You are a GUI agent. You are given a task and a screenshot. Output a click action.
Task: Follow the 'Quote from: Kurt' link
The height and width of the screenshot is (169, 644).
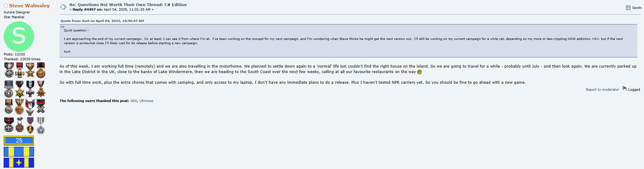[x=102, y=21]
